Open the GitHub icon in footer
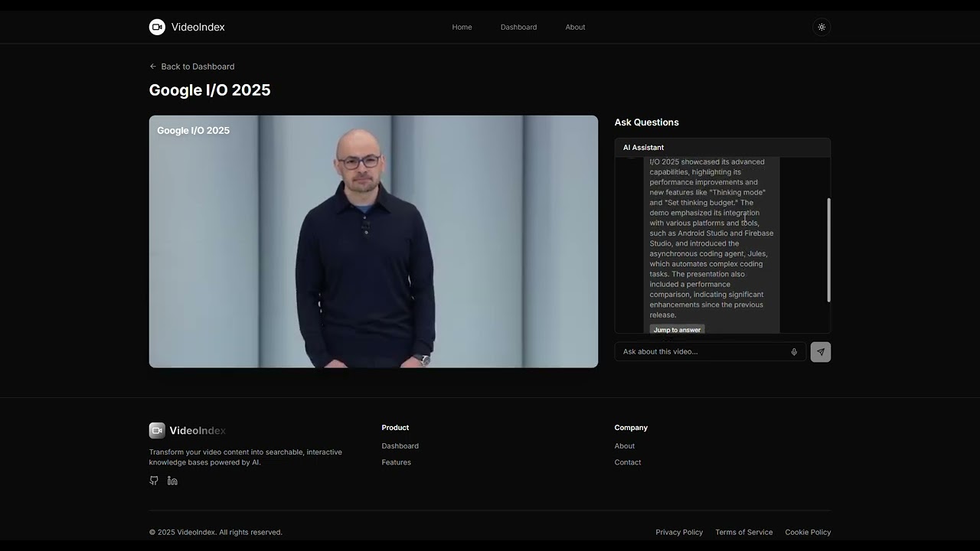 [x=154, y=481]
